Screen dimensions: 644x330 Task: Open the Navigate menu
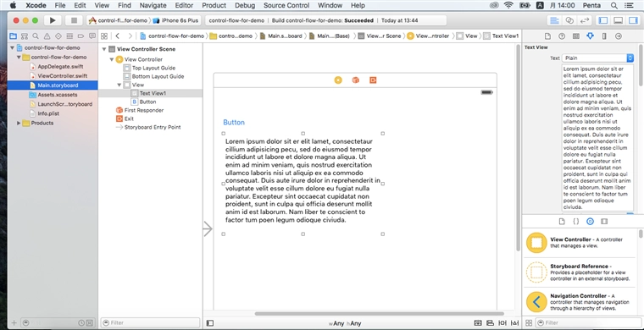point(153,5)
